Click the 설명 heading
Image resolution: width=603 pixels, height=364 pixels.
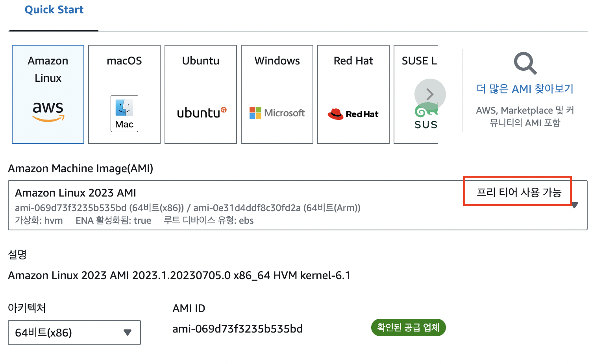click(17, 254)
